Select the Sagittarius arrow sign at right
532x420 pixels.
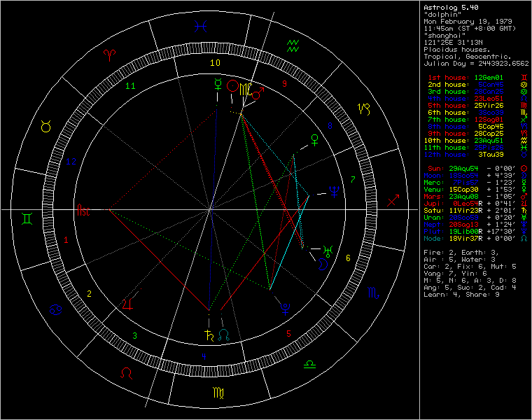[393, 200]
